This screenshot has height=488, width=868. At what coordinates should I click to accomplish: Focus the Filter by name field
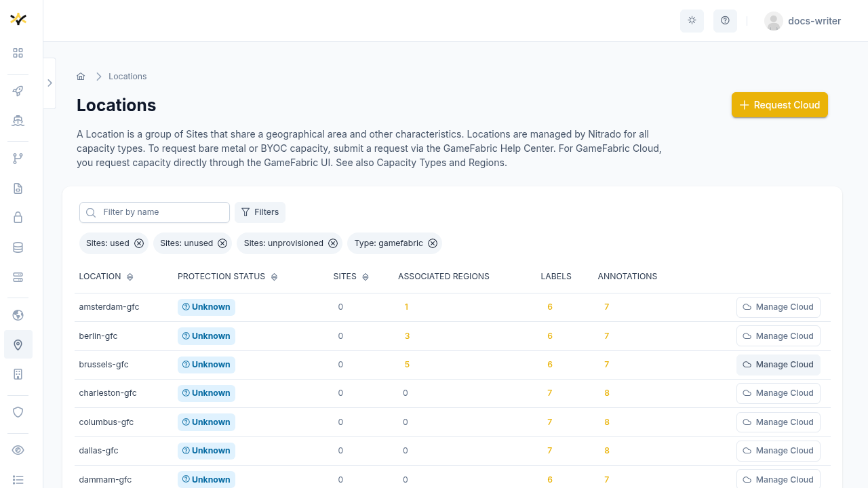coord(155,212)
